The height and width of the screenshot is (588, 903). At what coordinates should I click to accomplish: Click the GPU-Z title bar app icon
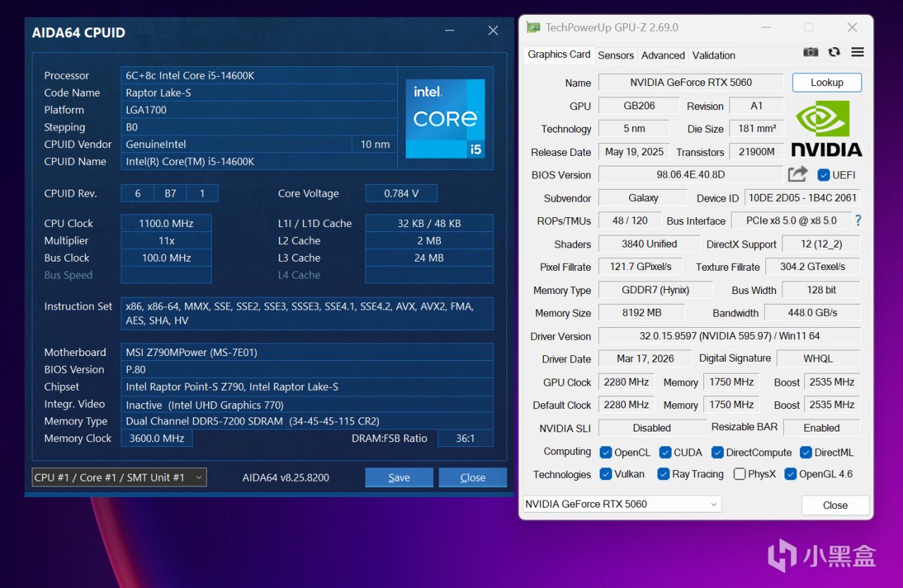pyautogui.click(x=533, y=27)
